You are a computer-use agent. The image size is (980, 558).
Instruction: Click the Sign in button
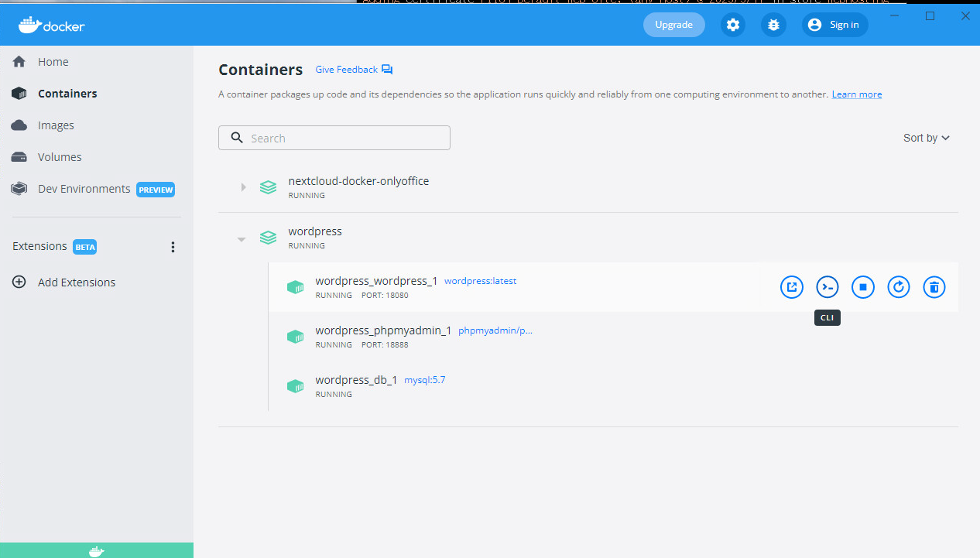coord(835,25)
